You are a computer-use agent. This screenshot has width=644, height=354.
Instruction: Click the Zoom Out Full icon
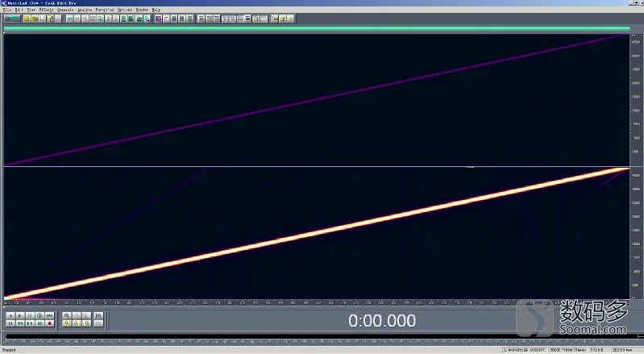(86, 315)
